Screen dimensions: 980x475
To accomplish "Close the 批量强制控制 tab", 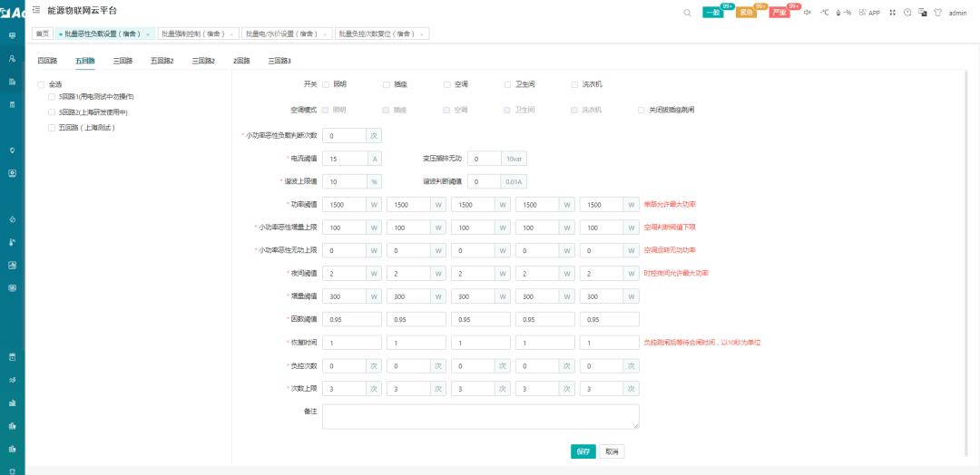I will point(231,34).
